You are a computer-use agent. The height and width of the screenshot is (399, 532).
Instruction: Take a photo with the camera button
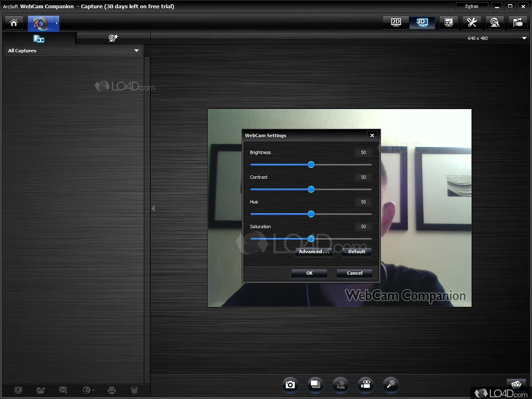290,384
